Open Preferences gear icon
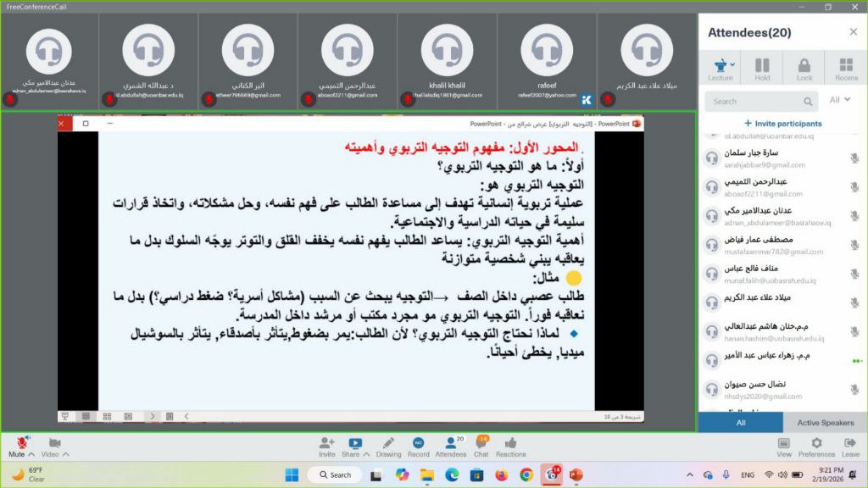Viewport: 868px width, 488px height. tap(816, 443)
